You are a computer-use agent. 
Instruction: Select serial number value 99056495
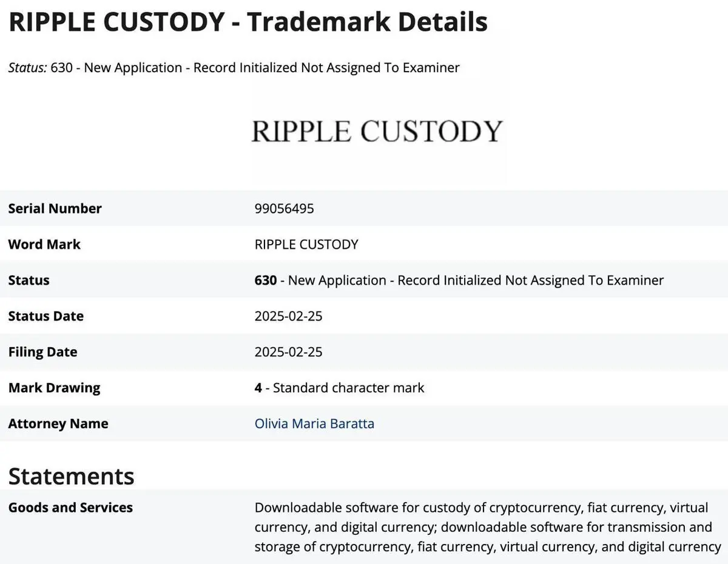pos(285,208)
